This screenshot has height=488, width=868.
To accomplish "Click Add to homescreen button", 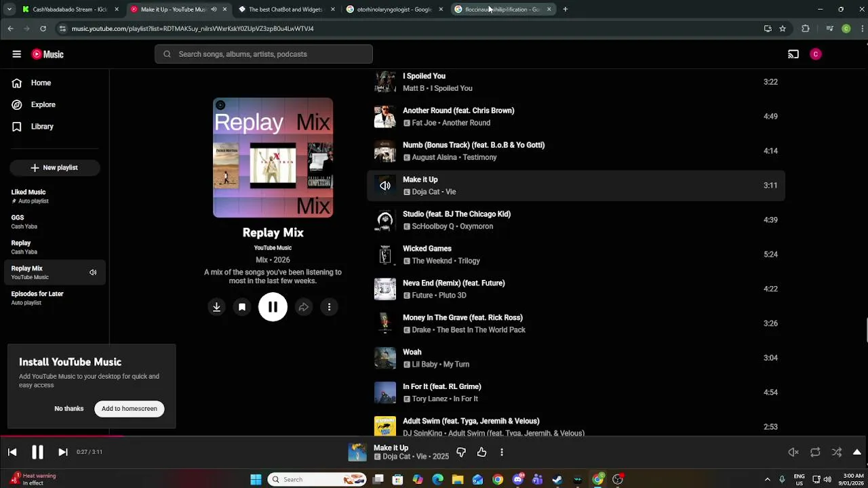I will [130, 409].
